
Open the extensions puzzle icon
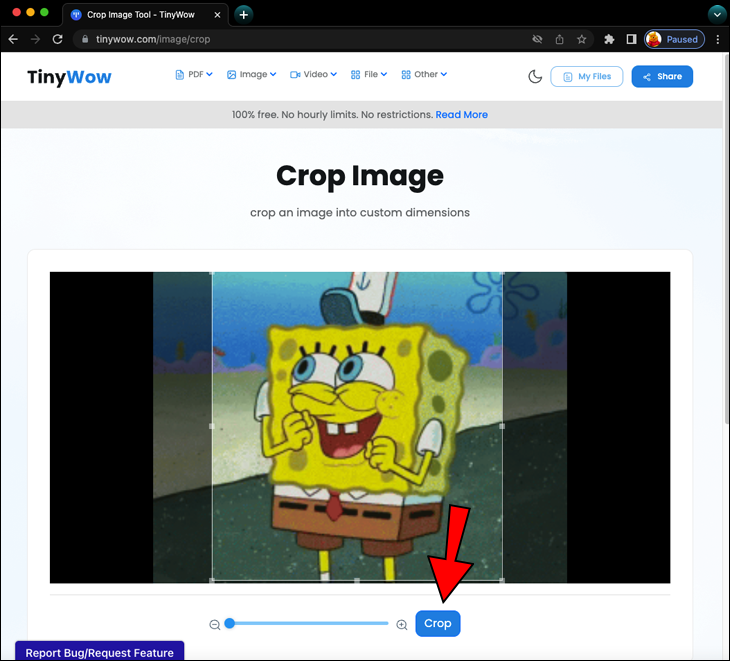(609, 40)
